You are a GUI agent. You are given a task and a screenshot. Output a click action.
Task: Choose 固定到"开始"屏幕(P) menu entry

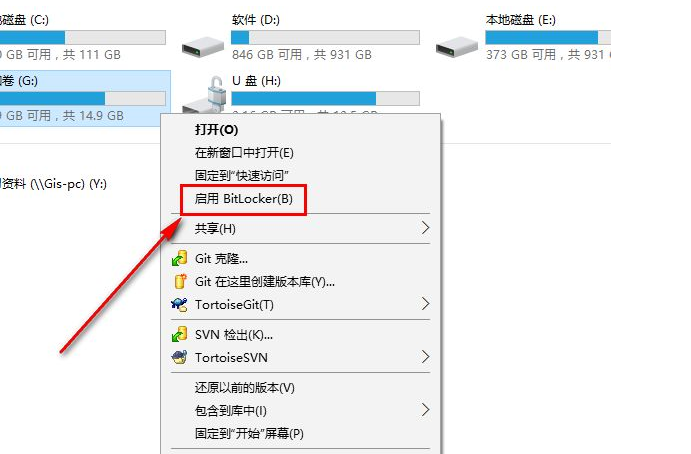coord(249,433)
